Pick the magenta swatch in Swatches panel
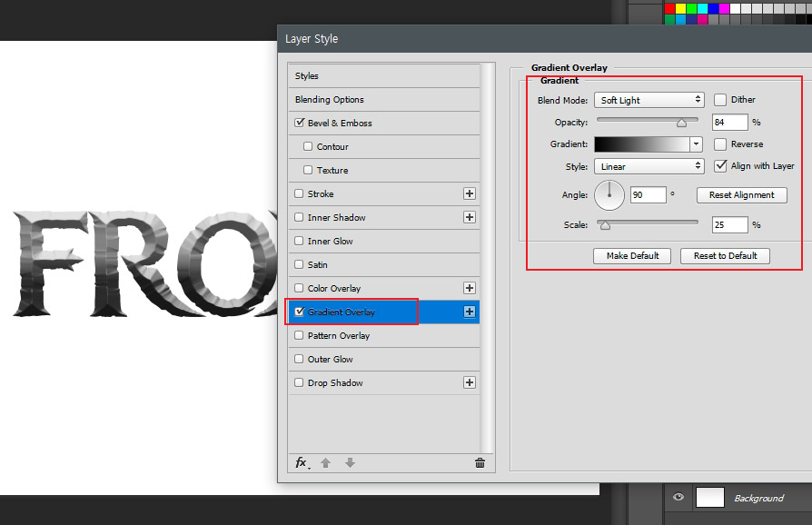The height and width of the screenshot is (525, 812). 724,8
